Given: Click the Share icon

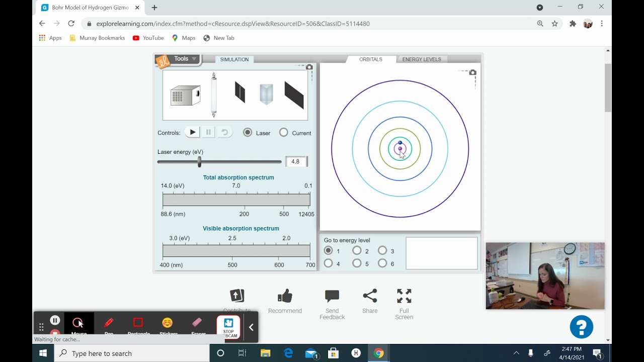Looking at the screenshot, I should click(x=370, y=296).
